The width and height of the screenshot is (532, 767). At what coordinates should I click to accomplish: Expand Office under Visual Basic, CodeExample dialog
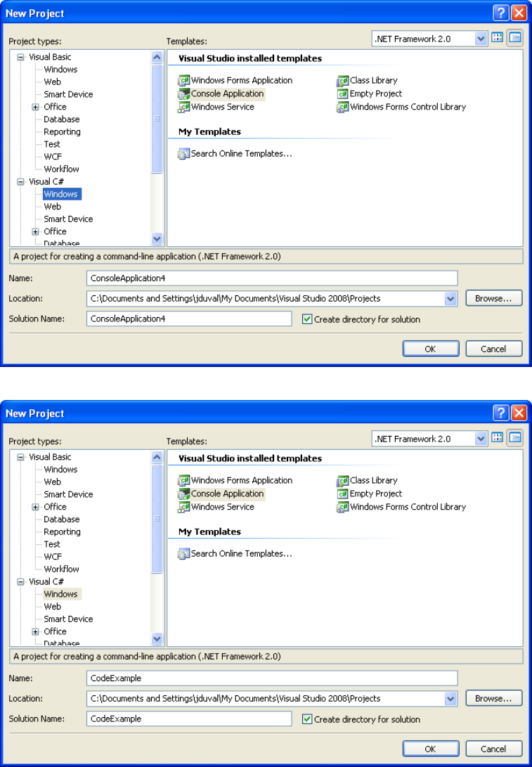tap(36, 508)
